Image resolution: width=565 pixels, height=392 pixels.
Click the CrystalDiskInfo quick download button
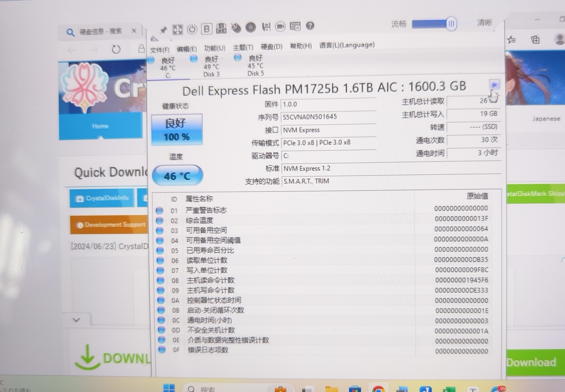(x=102, y=198)
